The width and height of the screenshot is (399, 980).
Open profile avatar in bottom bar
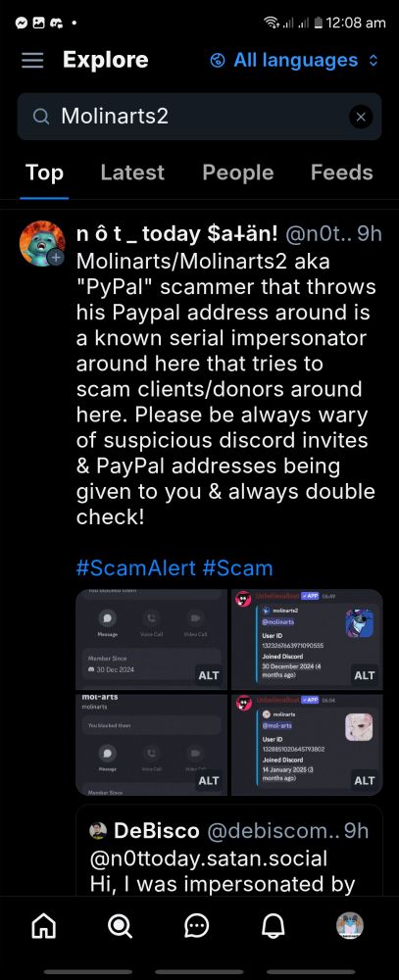click(350, 926)
